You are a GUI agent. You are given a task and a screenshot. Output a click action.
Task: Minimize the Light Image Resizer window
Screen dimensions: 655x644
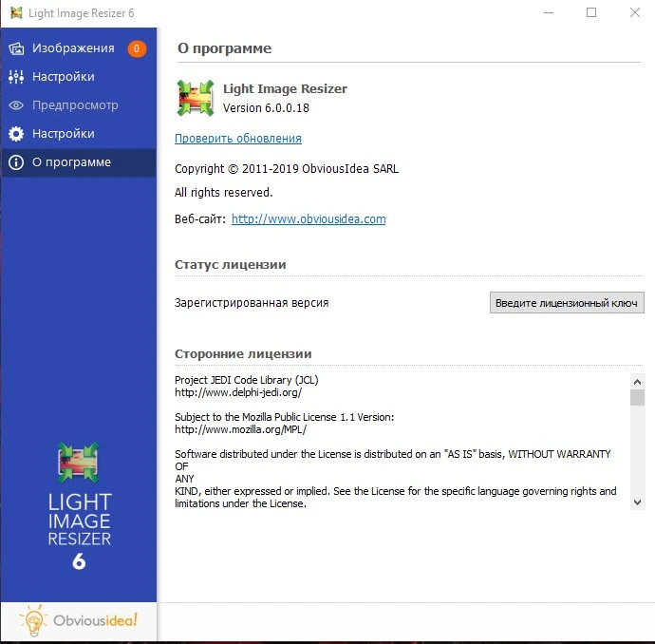click(549, 13)
